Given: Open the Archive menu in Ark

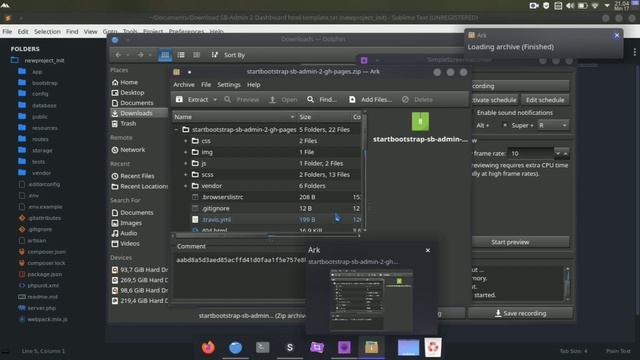Looking at the screenshot, I should pyautogui.click(x=184, y=84).
